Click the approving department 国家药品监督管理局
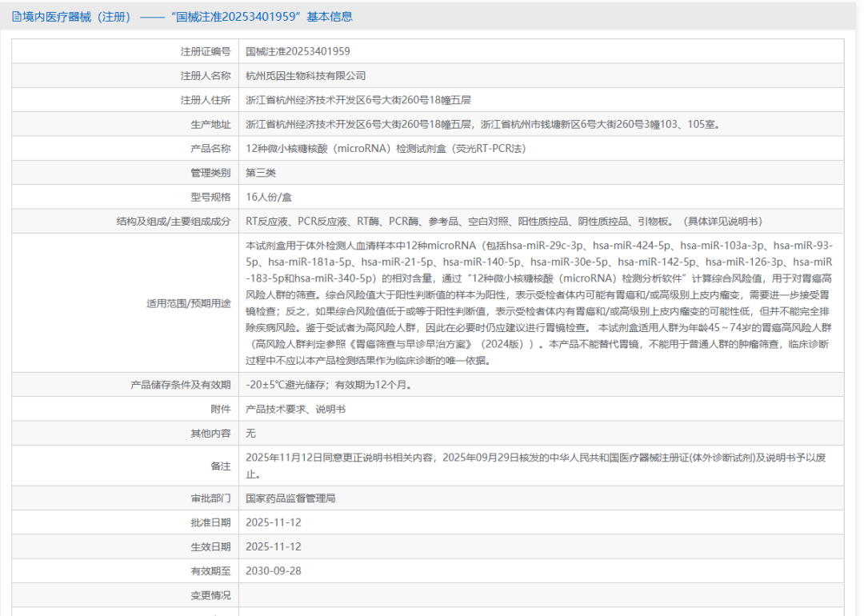The width and height of the screenshot is (864, 616). point(290,498)
